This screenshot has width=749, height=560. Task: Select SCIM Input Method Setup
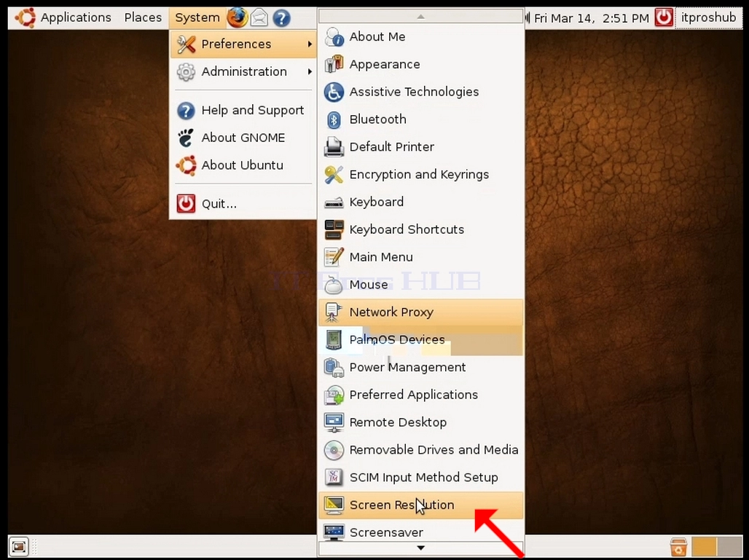click(x=421, y=478)
